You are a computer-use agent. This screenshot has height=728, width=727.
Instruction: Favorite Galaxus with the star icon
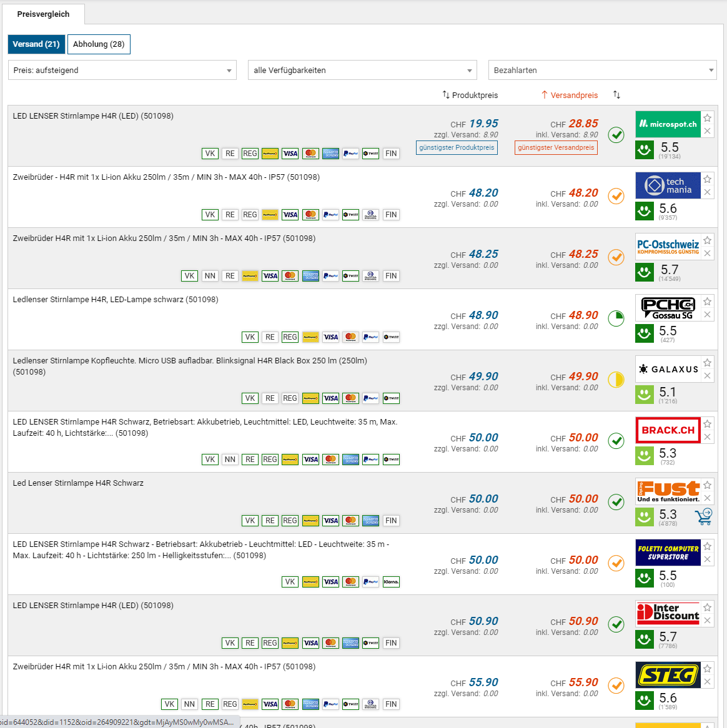click(707, 363)
